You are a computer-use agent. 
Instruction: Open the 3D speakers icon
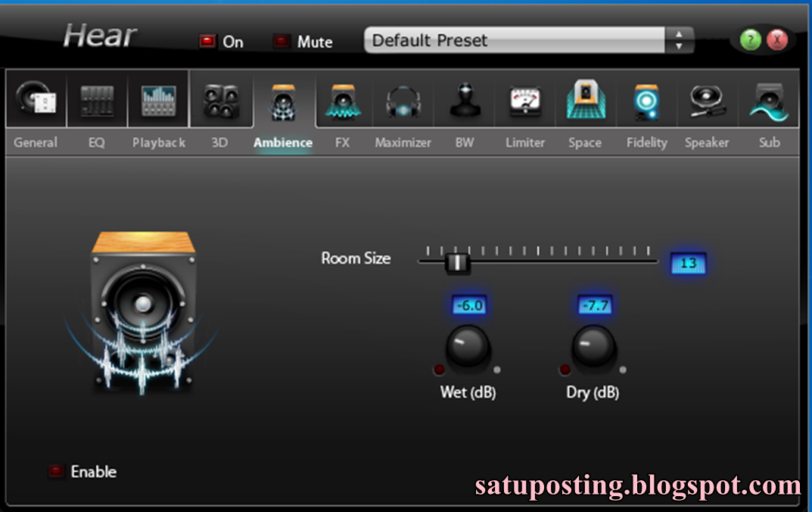[221, 101]
